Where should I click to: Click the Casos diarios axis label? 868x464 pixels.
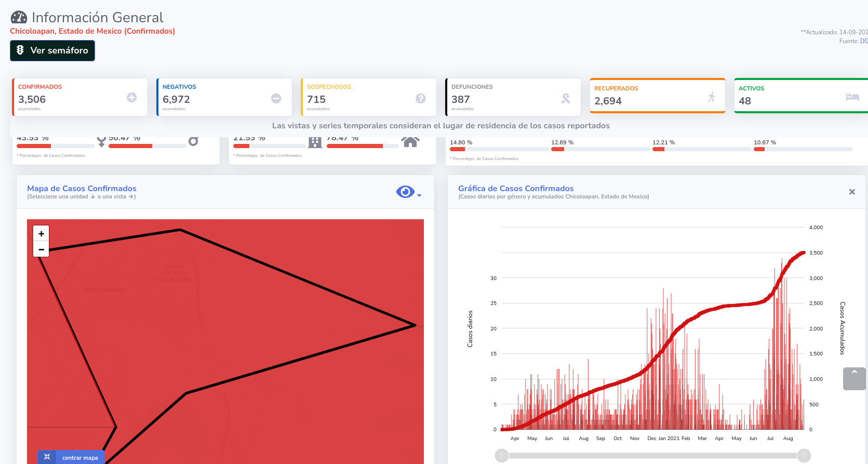(x=470, y=329)
